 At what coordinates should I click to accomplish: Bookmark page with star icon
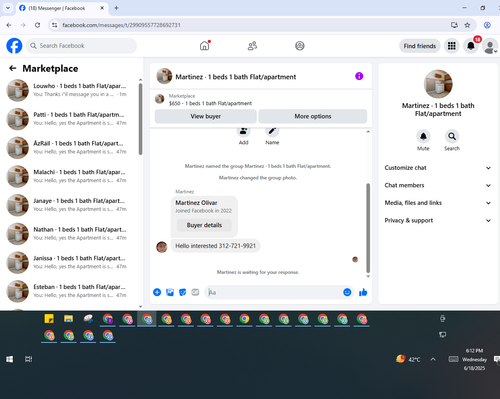[x=467, y=25]
